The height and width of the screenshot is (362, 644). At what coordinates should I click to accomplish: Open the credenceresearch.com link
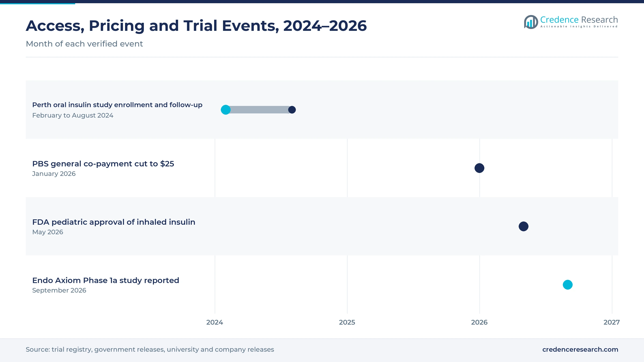click(x=580, y=349)
